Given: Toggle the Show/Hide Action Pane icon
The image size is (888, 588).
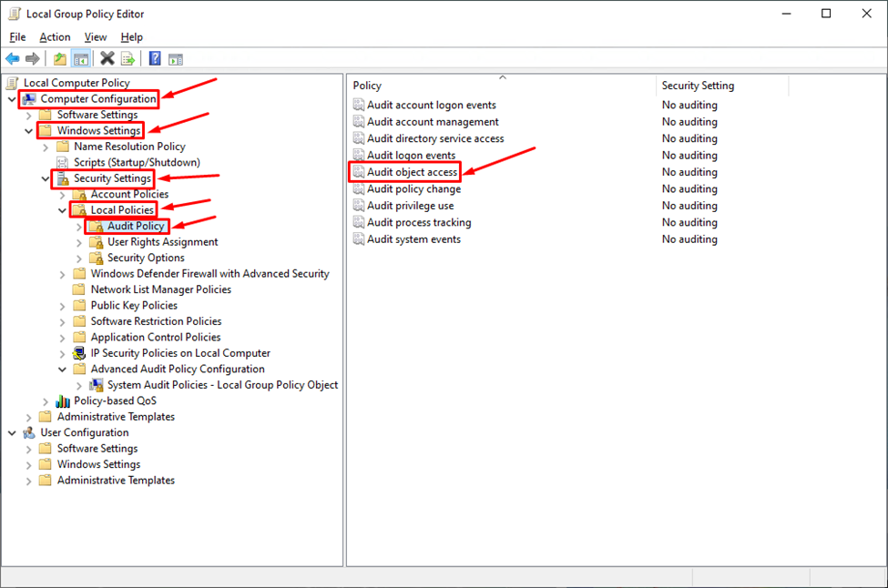Looking at the screenshot, I should coord(176,59).
